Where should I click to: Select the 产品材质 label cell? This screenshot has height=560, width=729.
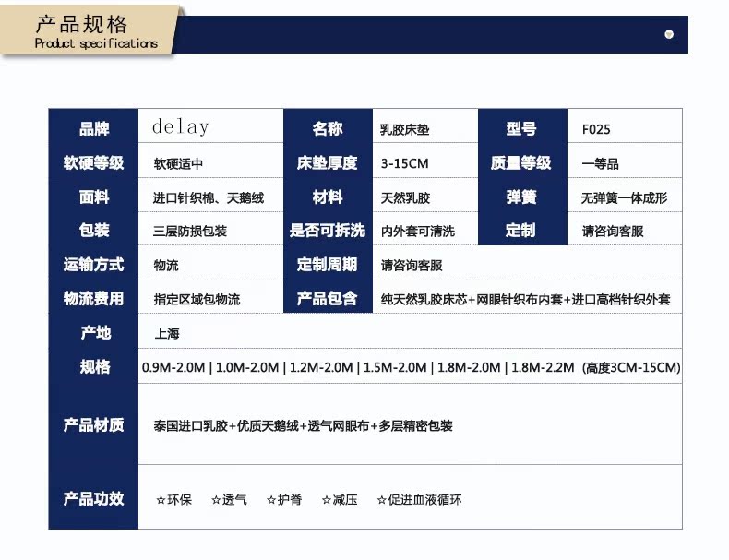click(93, 423)
